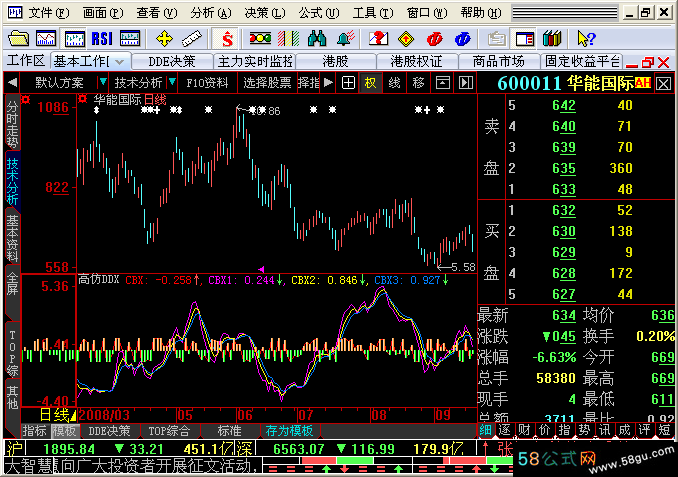Viewport: 678px width, 477px height.
Task: Click the collapse panel up-arrow box icon
Action: (x=442, y=82)
